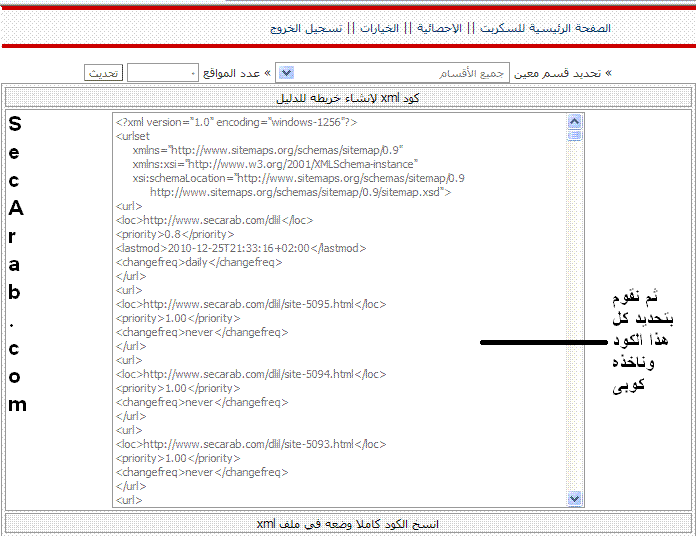Click the dropdown arrow of section selector
This screenshot has width=696, height=536.
tap(285, 73)
